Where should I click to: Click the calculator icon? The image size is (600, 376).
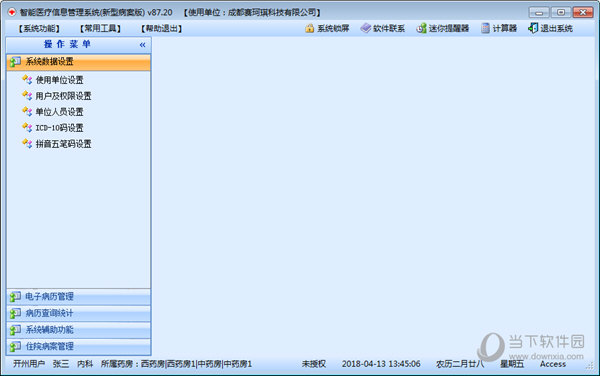click(x=485, y=28)
